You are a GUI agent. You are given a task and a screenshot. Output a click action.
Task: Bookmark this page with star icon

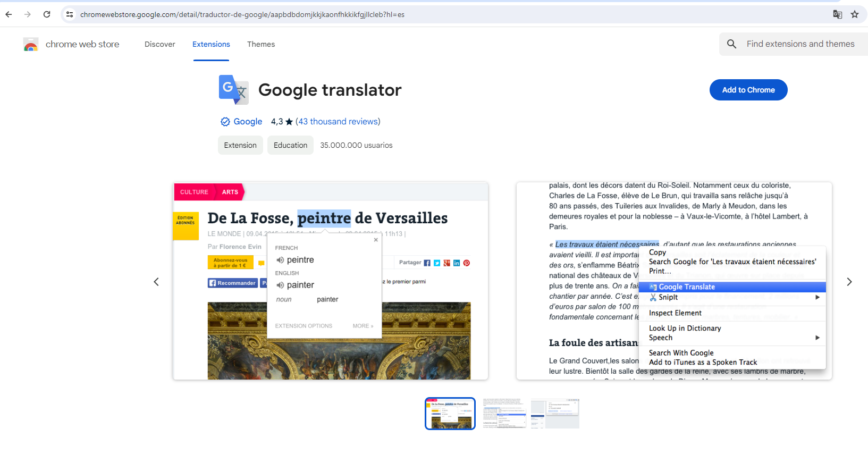tap(855, 14)
